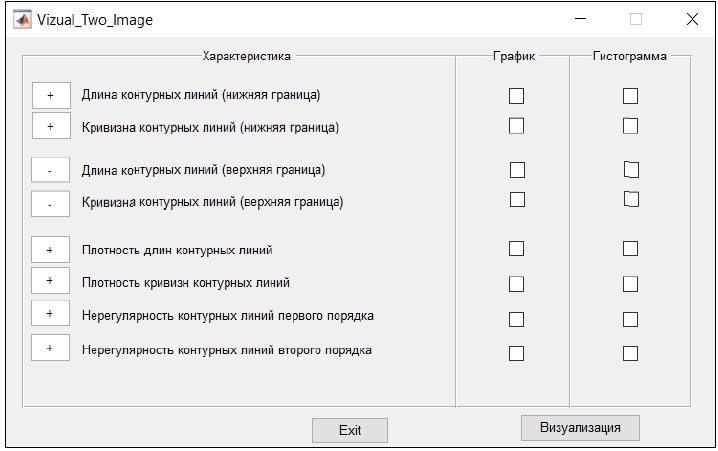
Task: Click the 'Визуализация' button
Action: pos(580,428)
